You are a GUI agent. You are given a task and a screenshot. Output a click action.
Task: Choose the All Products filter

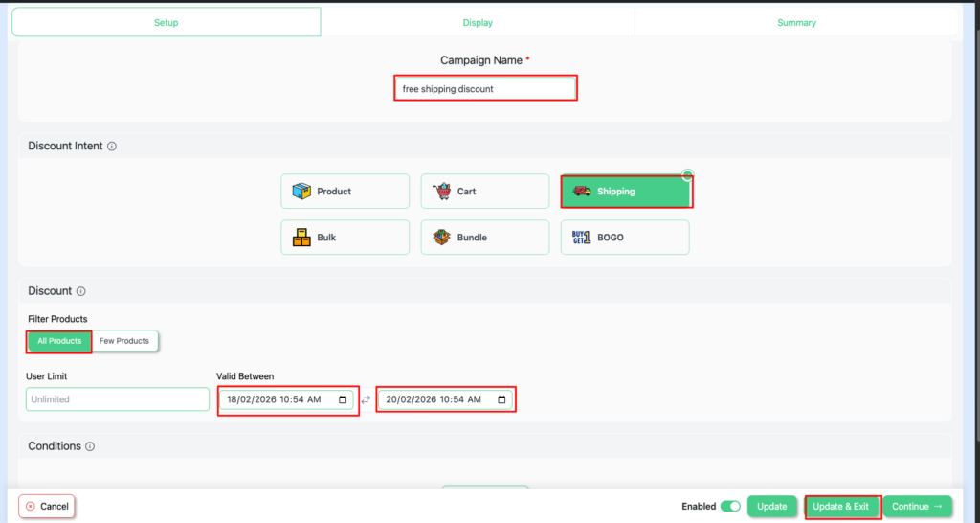point(59,341)
